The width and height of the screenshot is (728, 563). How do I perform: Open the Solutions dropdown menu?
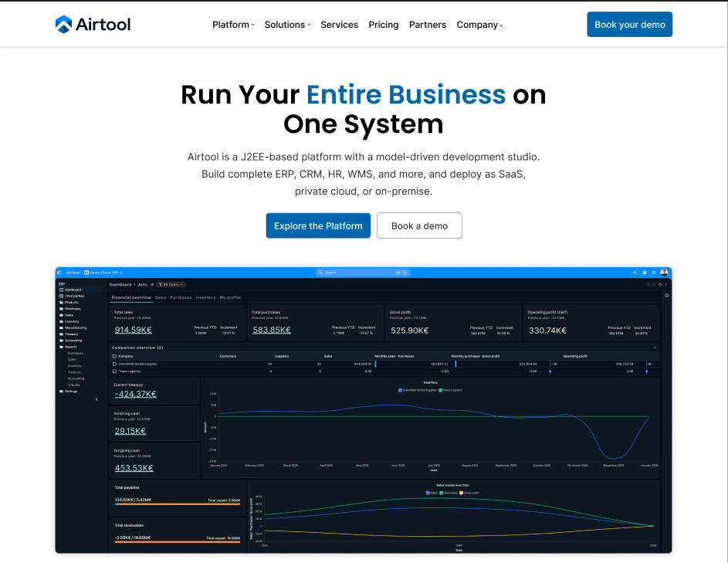click(287, 25)
